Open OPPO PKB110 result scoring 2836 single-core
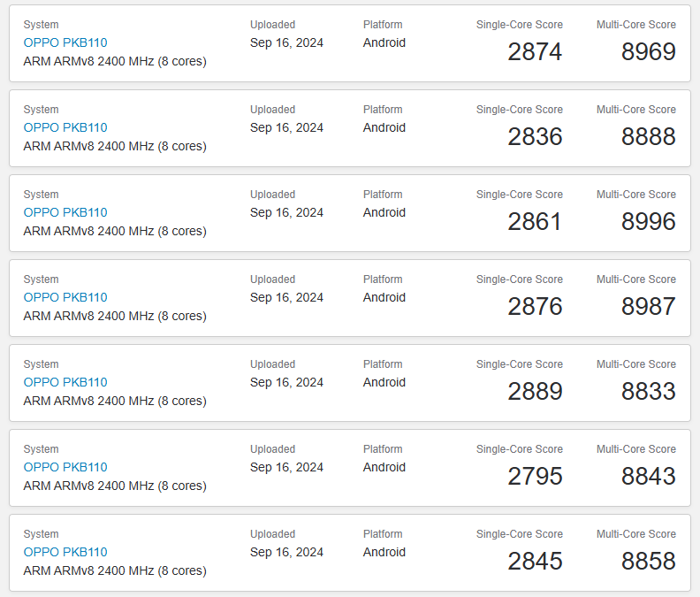Screen dimensions: 700x597 pyautogui.click(x=65, y=127)
